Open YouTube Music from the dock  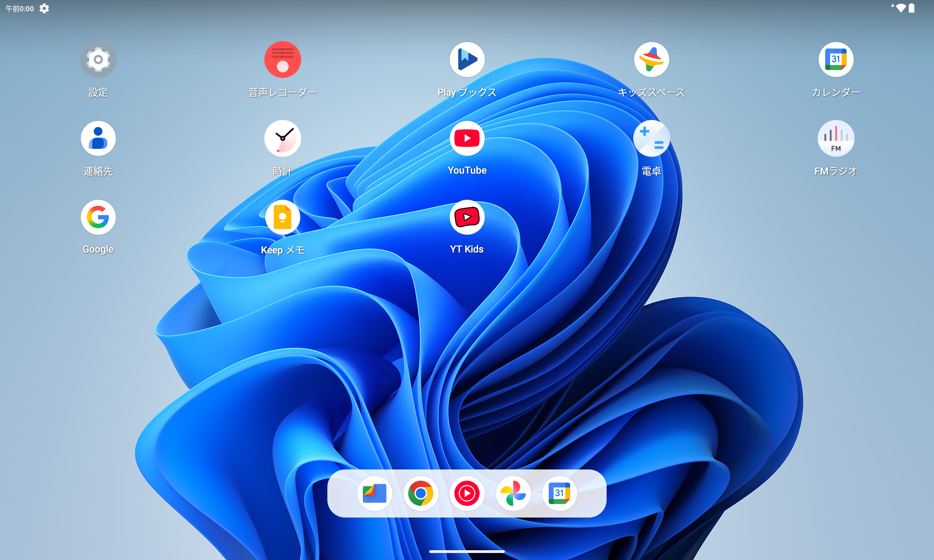pos(467,493)
